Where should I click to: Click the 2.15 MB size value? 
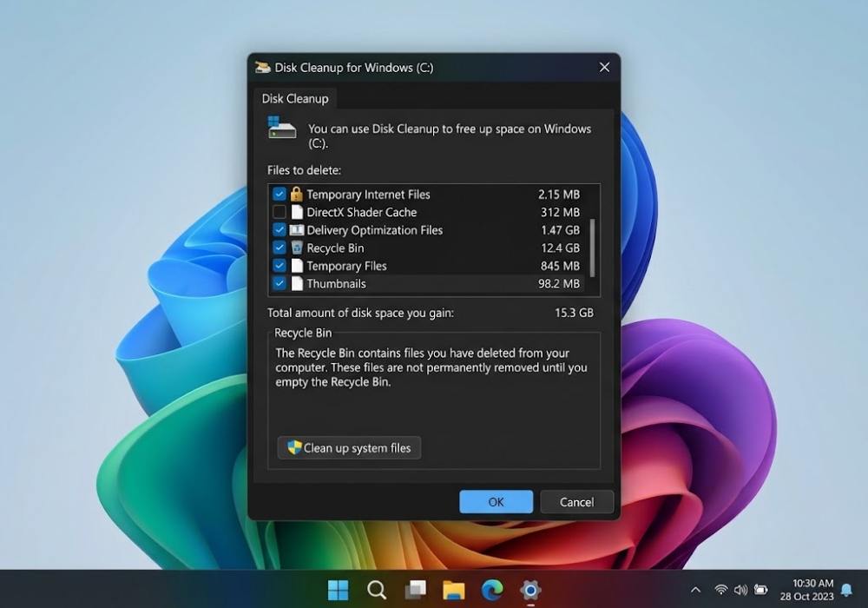559,195
